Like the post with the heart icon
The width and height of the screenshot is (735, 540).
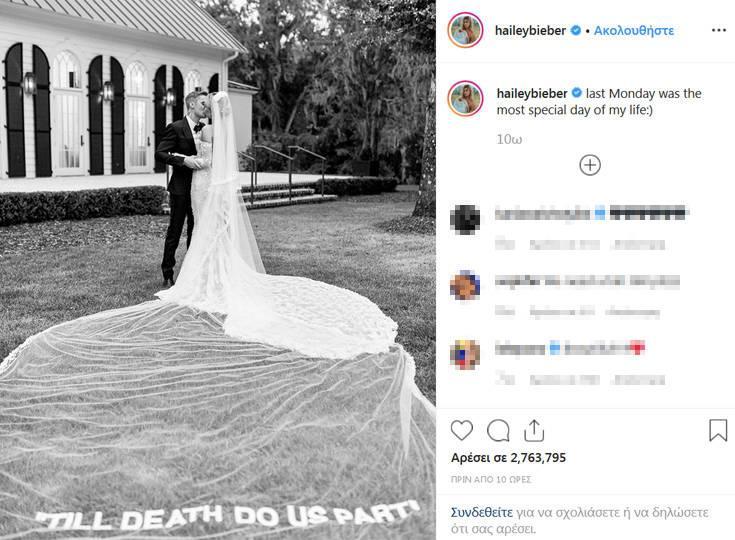pyautogui.click(x=462, y=430)
